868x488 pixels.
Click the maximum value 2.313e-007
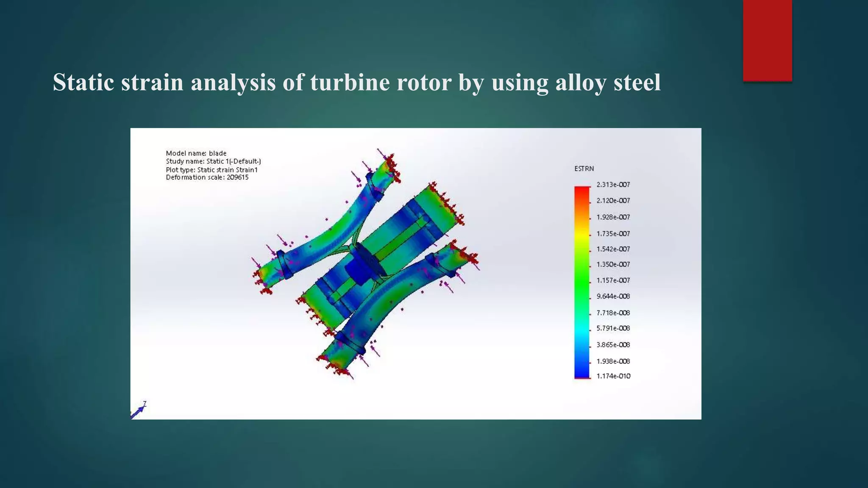click(x=613, y=185)
